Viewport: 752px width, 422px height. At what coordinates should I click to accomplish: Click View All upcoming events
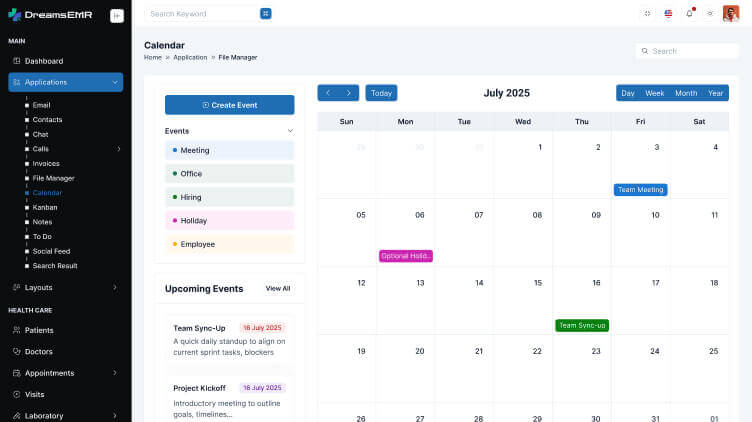278,288
